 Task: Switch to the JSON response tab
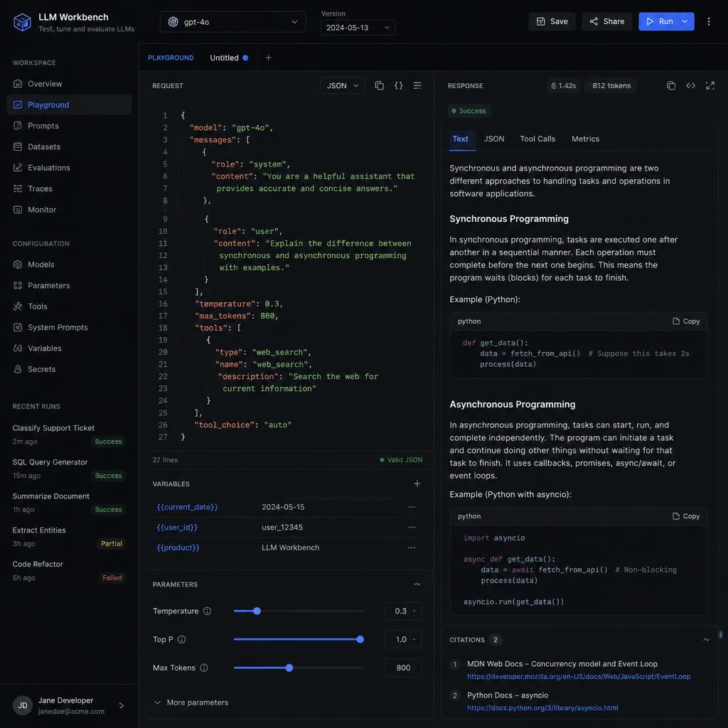click(x=494, y=139)
